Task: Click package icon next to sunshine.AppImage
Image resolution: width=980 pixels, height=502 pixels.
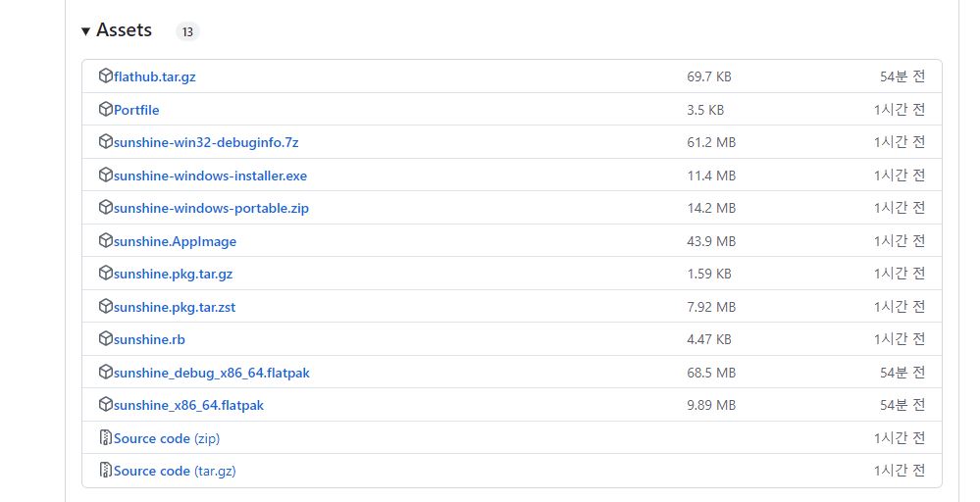Action: click(x=106, y=241)
